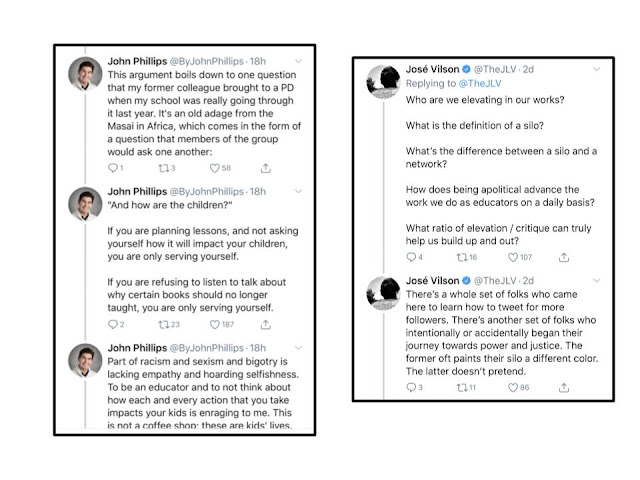Reply to the tweet with 3 replies
The height and width of the screenshot is (480, 640).
coord(411,387)
